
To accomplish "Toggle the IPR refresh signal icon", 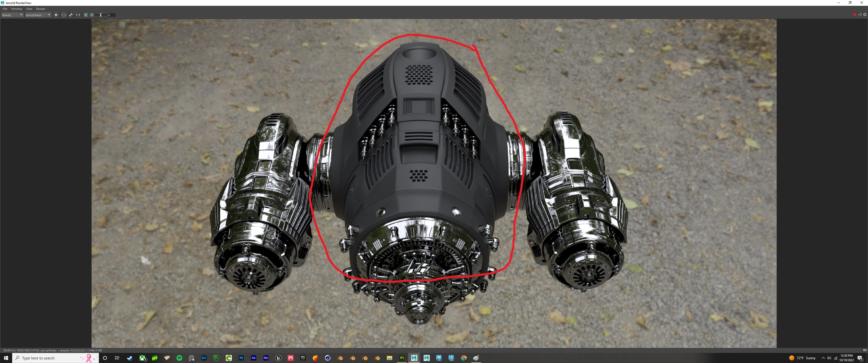I will click(x=860, y=14).
